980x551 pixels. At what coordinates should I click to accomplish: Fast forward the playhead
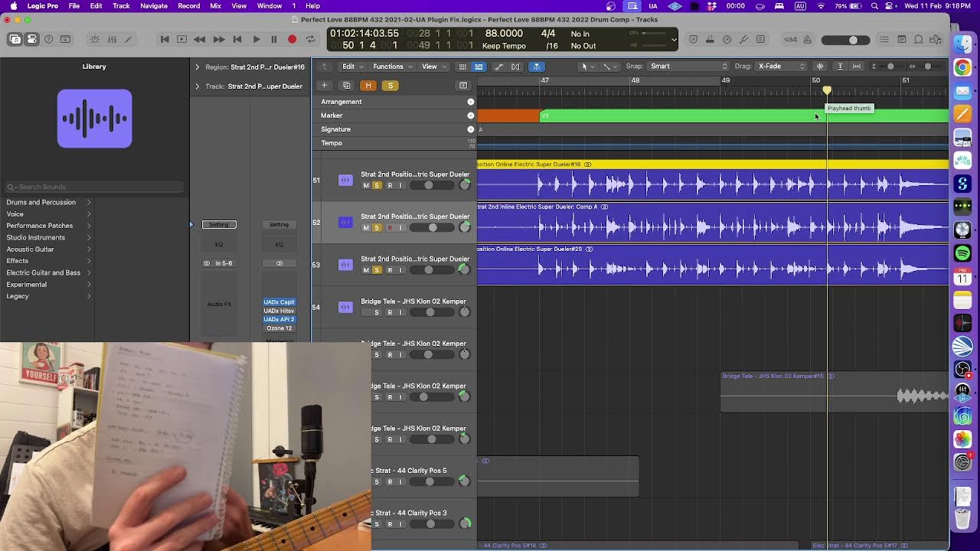point(218,39)
